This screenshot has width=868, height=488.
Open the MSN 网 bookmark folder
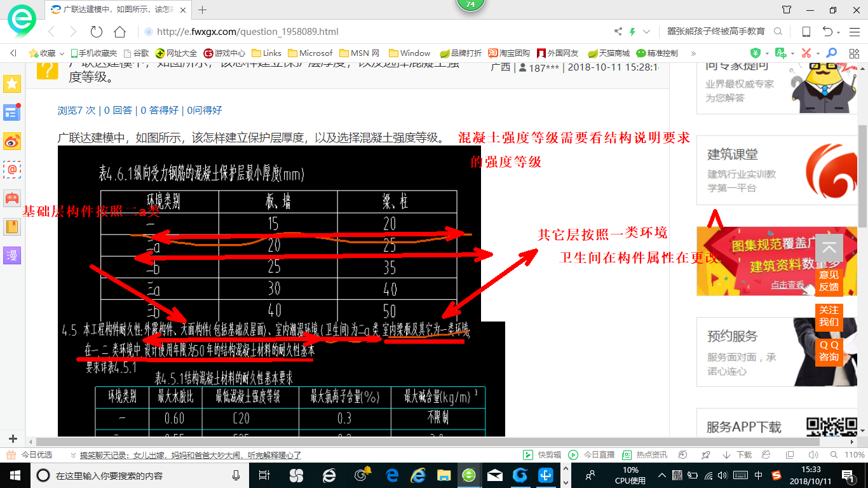pos(360,53)
